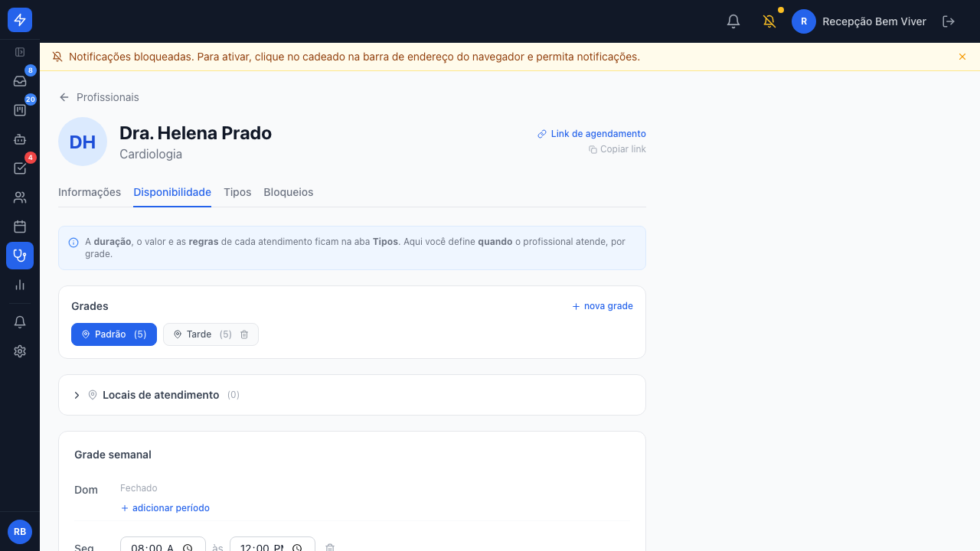Go back to Profissionais
This screenshot has width=980, height=551.
(x=99, y=97)
